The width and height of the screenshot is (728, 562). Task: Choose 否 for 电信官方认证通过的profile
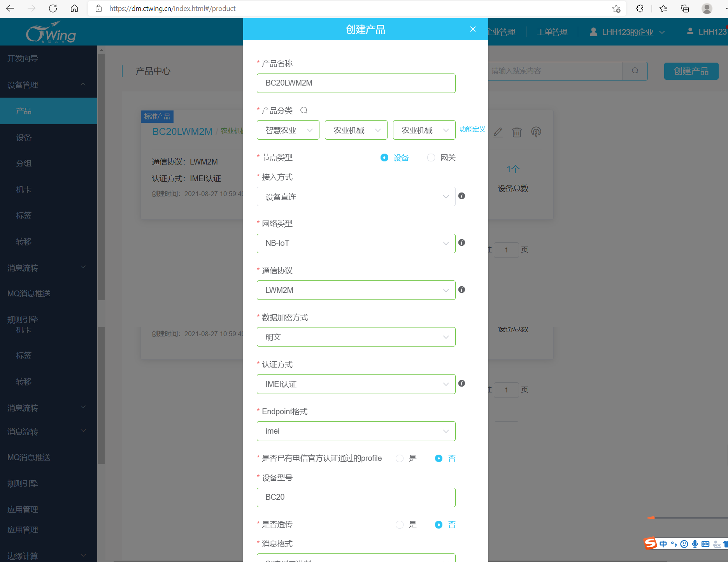(x=439, y=458)
